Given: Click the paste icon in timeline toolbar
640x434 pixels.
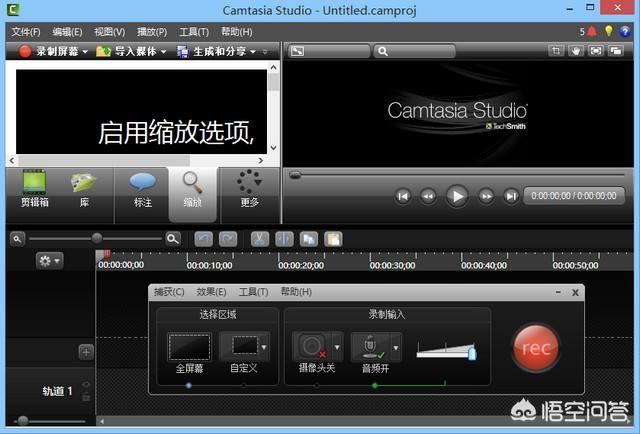Looking at the screenshot, I should [x=333, y=239].
